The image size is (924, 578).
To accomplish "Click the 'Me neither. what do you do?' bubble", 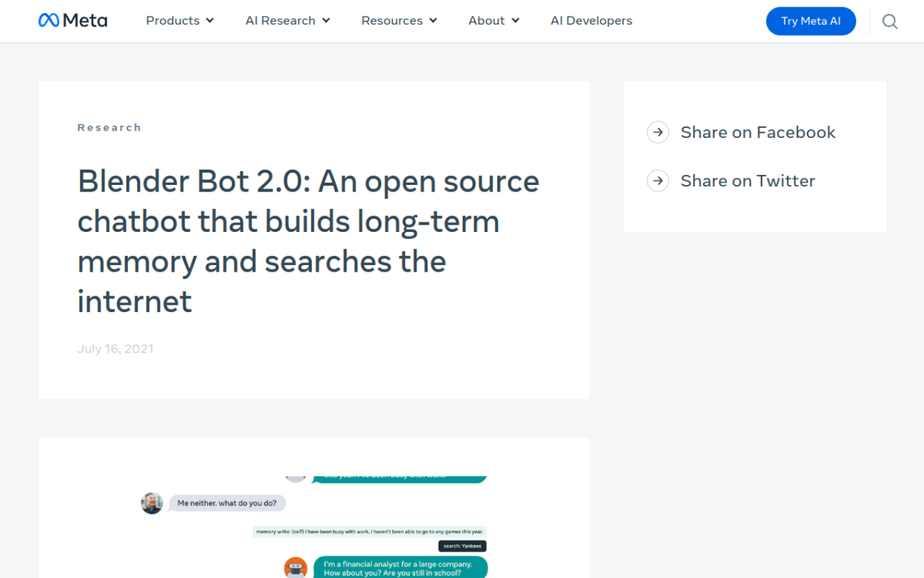I will [x=227, y=503].
